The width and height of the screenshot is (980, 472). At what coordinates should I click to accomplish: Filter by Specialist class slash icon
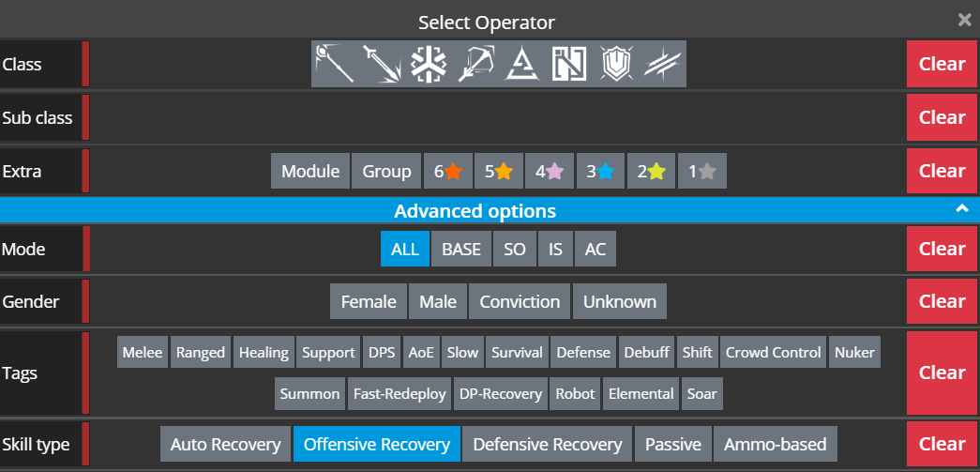tap(663, 64)
